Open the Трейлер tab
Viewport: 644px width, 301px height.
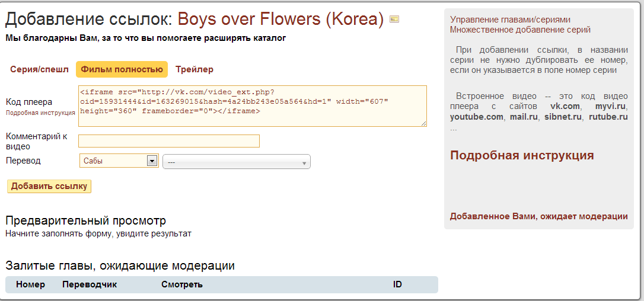(195, 69)
